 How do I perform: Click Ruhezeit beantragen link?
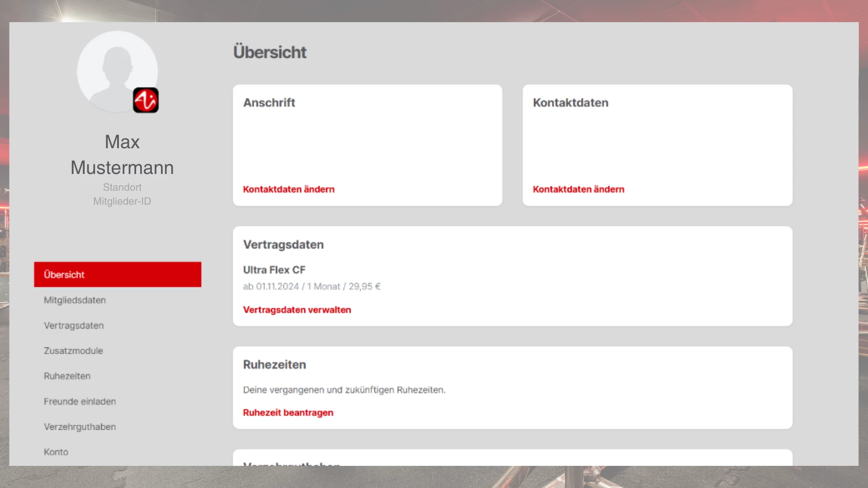pyautogui.click(x=288, y=413)
